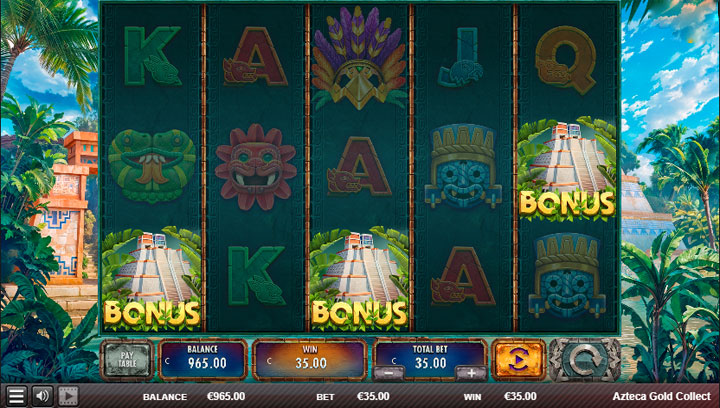Click the Balance display panel
Image resolution: width=720 pixels, height=408 pixels.
pyautogui.click(x=203, y=360)
